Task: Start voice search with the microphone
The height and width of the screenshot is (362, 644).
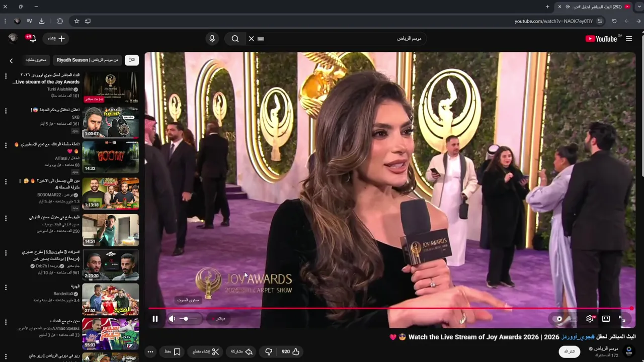Action: pyautogui.click(x=212, y=38)
